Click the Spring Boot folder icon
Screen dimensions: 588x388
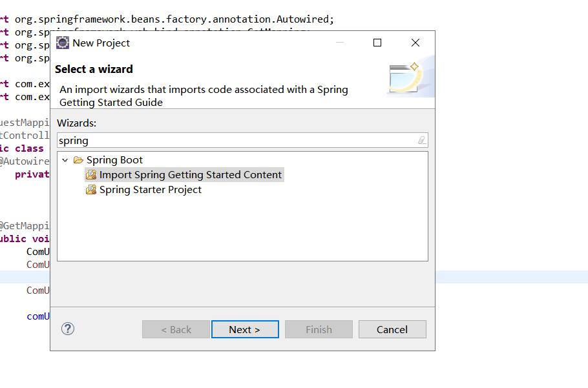(78, 159)
